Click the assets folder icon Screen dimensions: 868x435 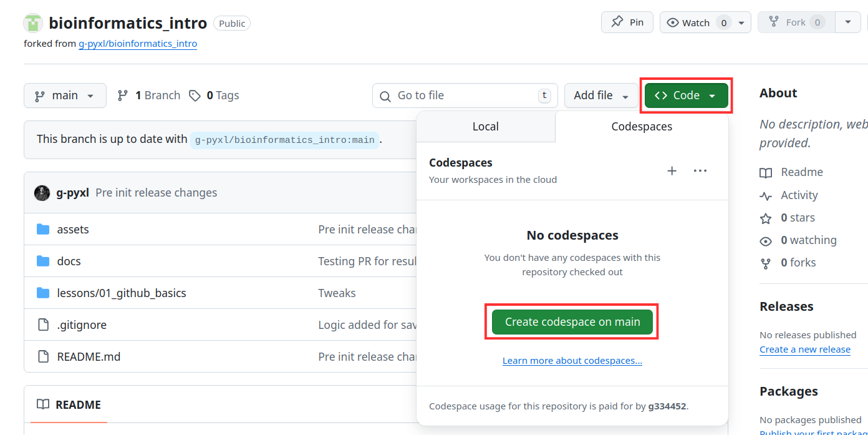[43, 230]
